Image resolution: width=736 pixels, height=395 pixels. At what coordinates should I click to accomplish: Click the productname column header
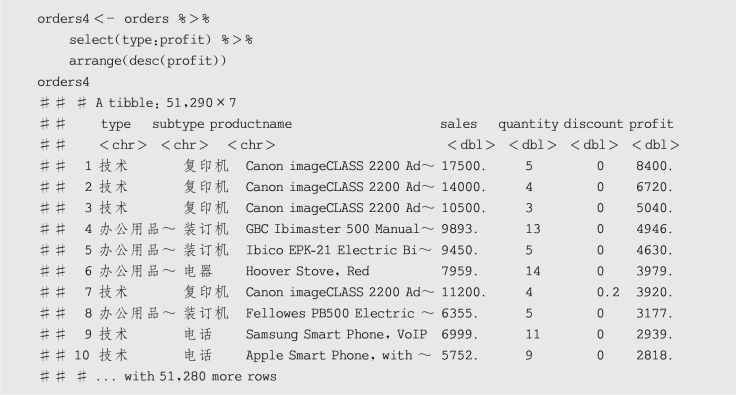(x=251, y=124)
